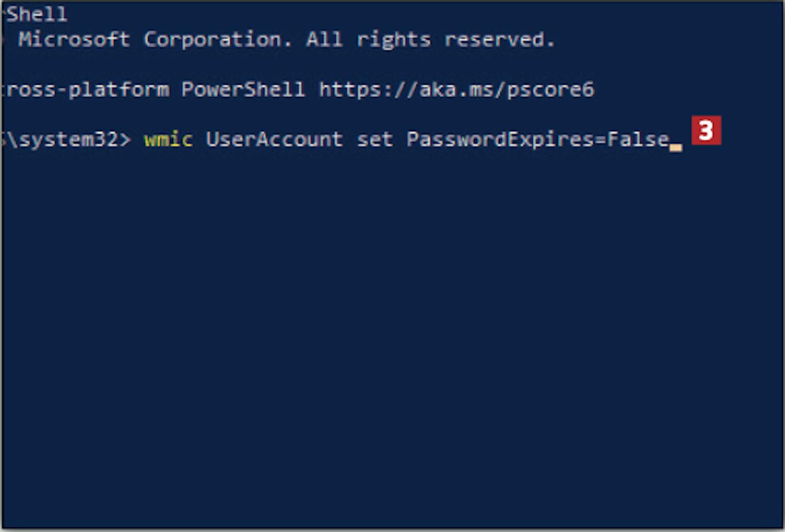Click the \system32> prompt
The width and height of the screenshot is (785, 532).
tap(67, 140)
